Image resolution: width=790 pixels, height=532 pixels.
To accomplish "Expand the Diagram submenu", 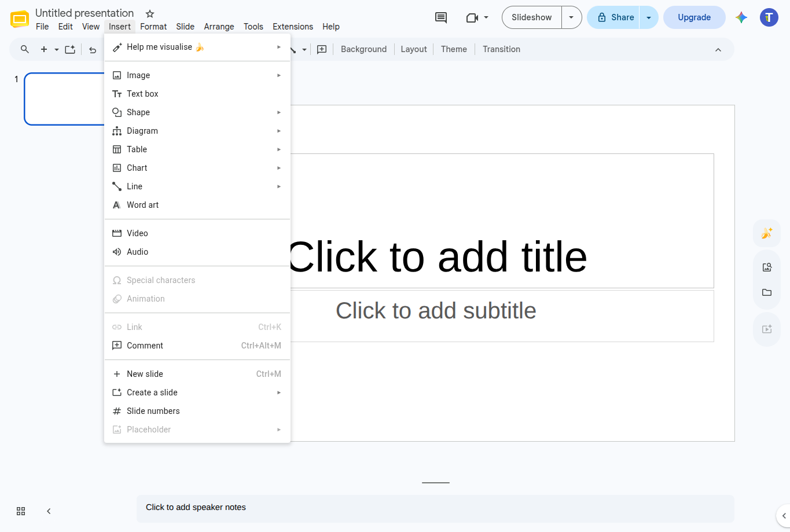I will point(197,131).
